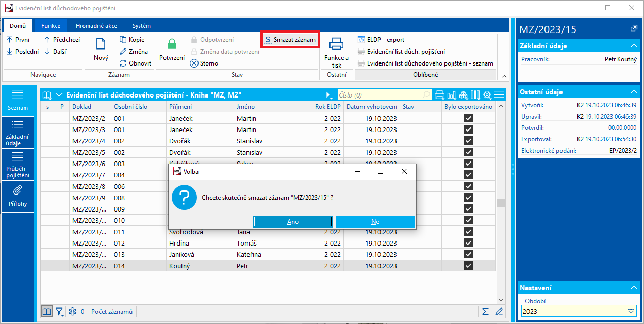The image size is (644, 324).
Task: Collapse the ribbon with the chevron
Action: tap(503, 76)
